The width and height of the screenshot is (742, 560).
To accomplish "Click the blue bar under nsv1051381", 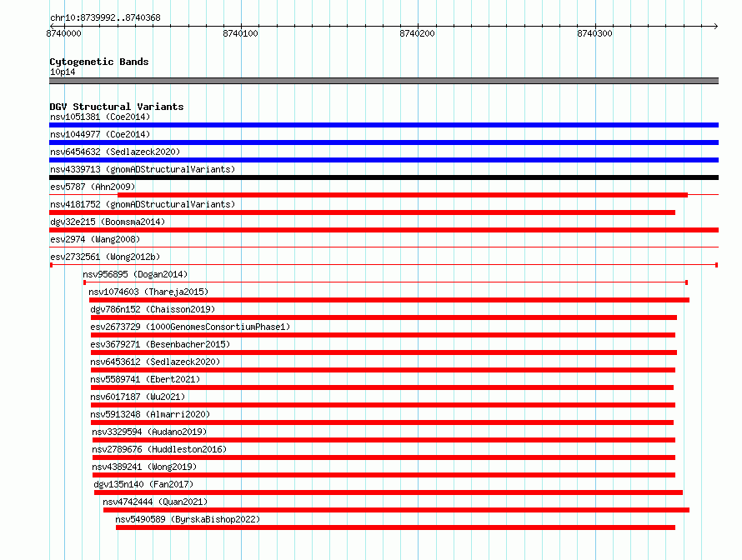I will pyautogui.click(x=384, y=125).
